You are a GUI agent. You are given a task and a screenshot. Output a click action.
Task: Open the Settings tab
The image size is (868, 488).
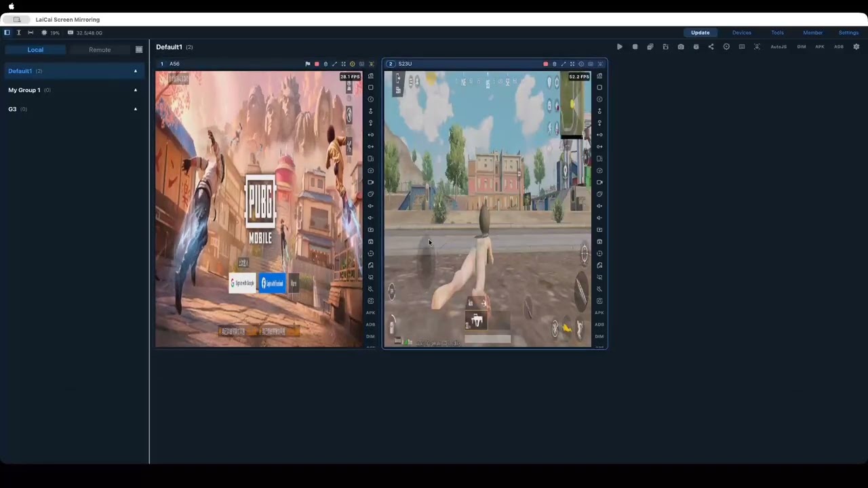(848, 33)
